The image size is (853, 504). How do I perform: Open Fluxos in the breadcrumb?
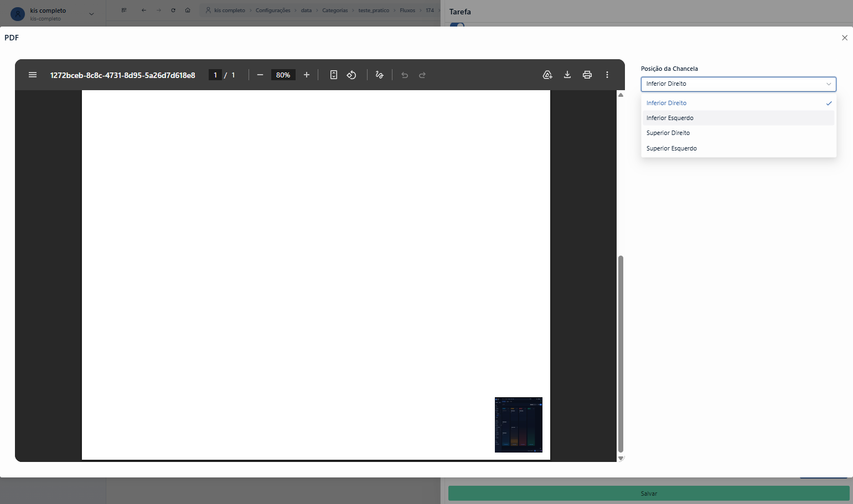tap(407, 11)
